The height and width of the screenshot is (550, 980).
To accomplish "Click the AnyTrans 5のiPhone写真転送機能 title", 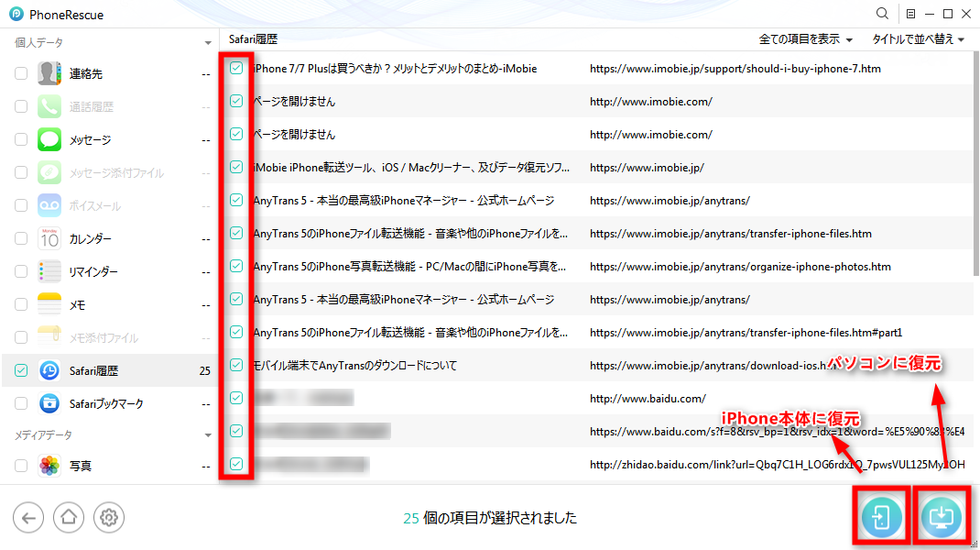I will 409,267.
